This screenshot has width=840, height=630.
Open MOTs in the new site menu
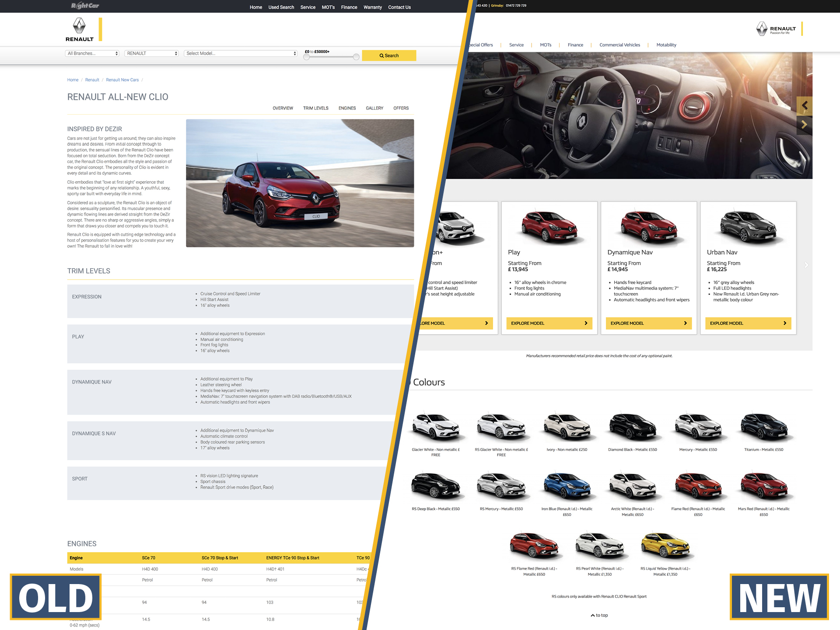546,45
